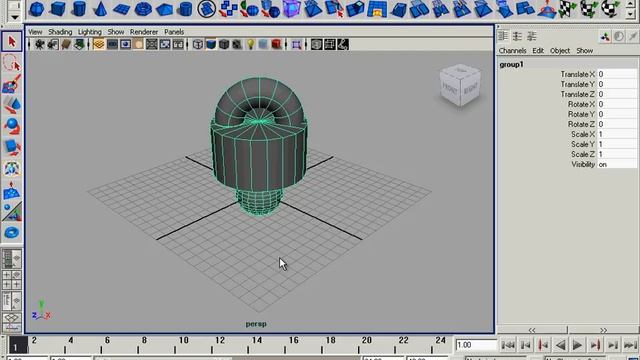Play the animation backwards
Viewport: 640px width, 360px height.
click(x=561, y=345)
